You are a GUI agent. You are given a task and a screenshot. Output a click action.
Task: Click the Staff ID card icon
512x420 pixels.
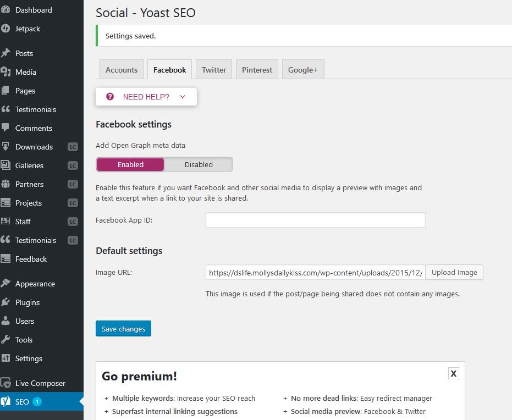(x=5, y=221)
